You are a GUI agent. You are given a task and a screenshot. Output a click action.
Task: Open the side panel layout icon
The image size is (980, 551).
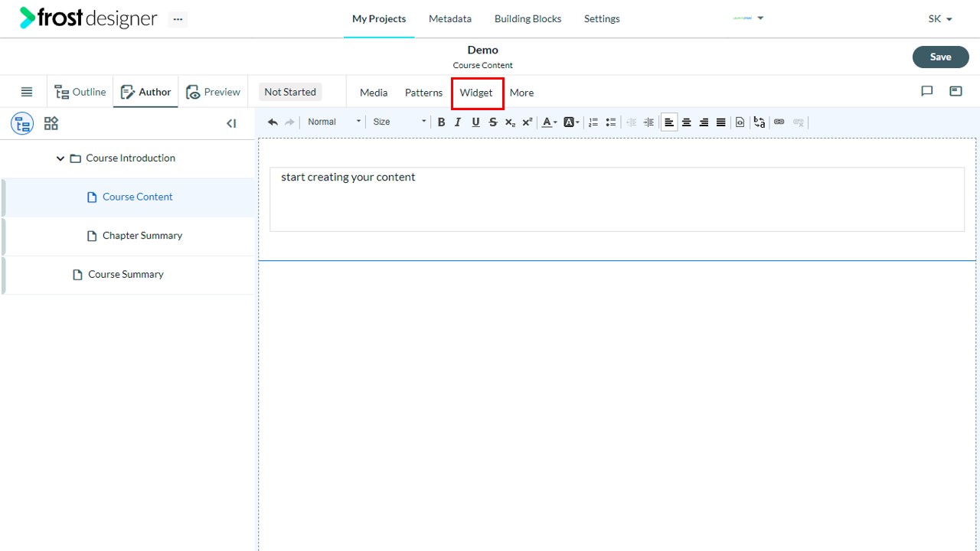coord(955,91)
